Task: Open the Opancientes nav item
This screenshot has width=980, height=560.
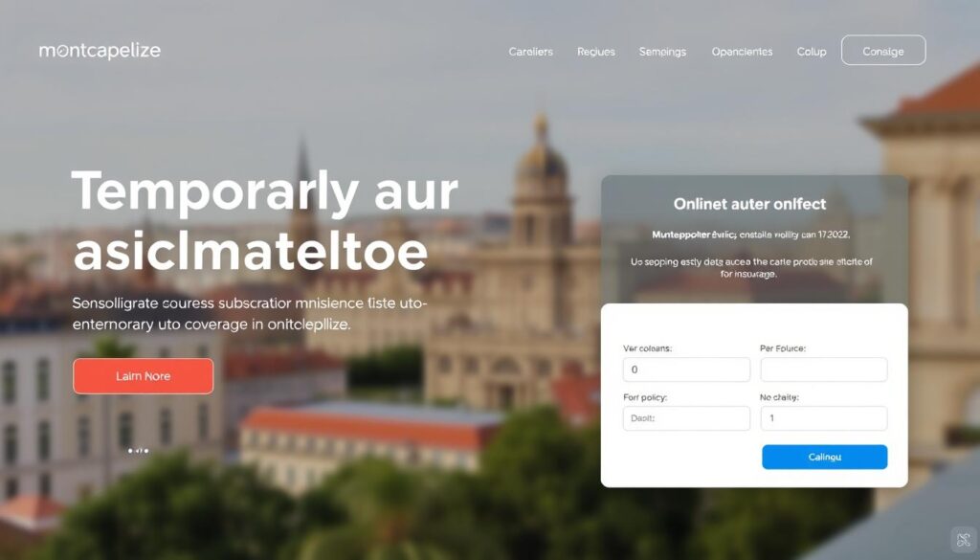Action: [x=742, y=52]
